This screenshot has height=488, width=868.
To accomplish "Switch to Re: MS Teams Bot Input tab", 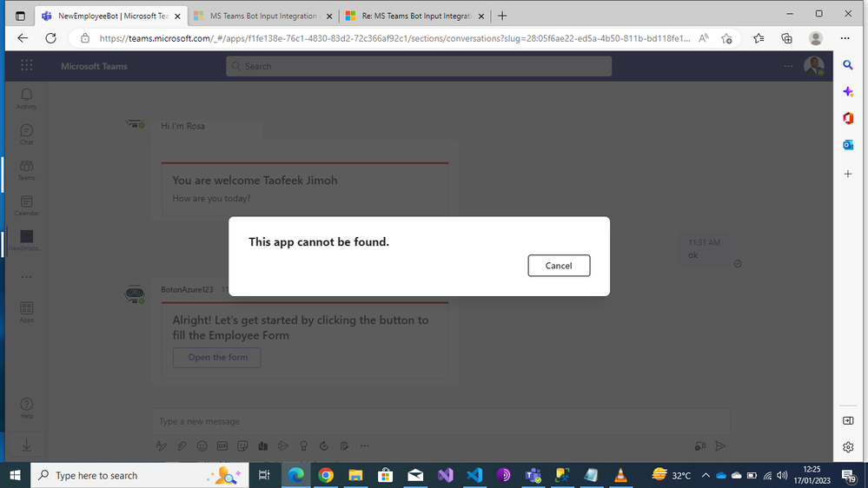I will coord(415,16).
